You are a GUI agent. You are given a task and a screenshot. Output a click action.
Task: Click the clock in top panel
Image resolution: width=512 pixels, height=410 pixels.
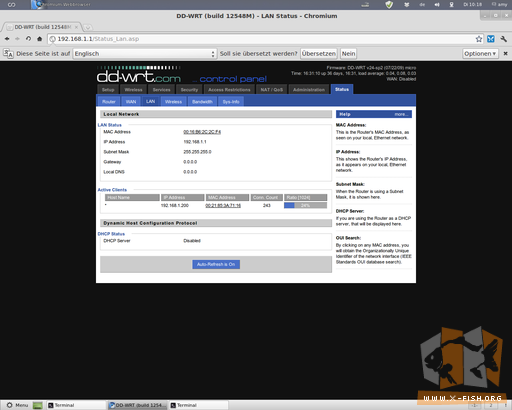click(472, 5)
